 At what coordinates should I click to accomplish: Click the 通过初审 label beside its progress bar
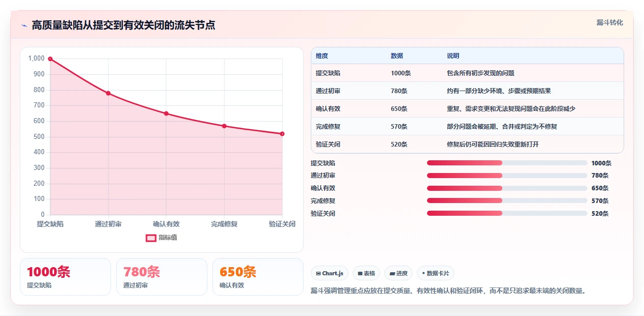click(323, 176)
